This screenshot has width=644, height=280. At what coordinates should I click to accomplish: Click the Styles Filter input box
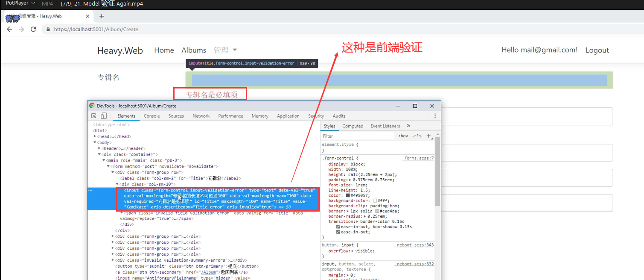[x=358, y=136]
